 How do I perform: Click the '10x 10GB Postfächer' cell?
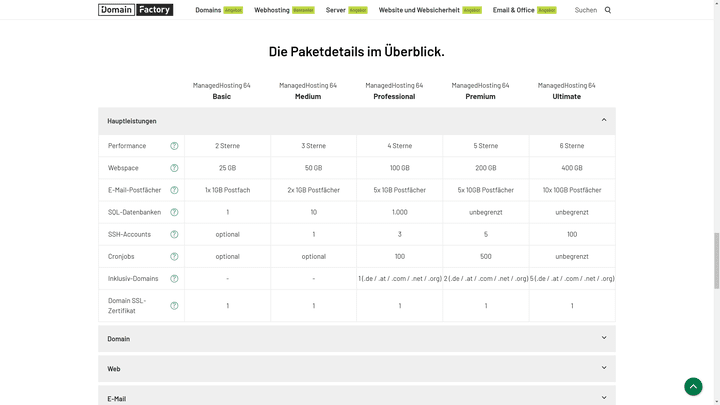click(572, 190)
